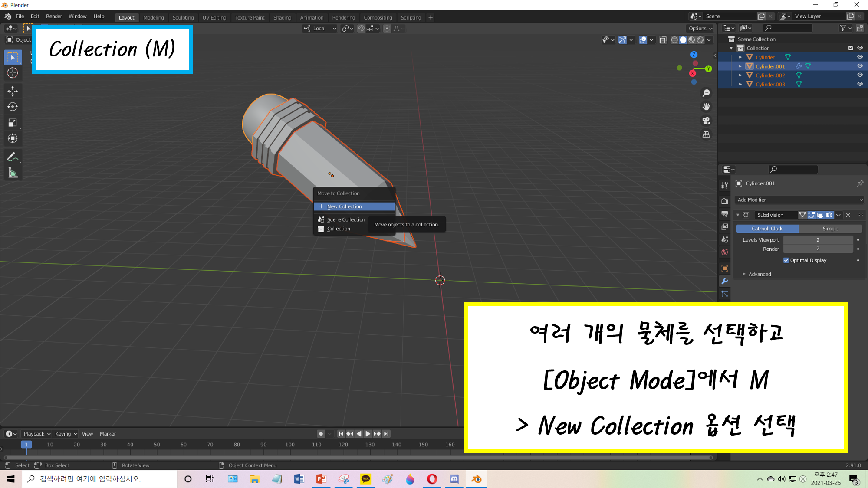Click the Simple subdivision type button

coord(830,229)
